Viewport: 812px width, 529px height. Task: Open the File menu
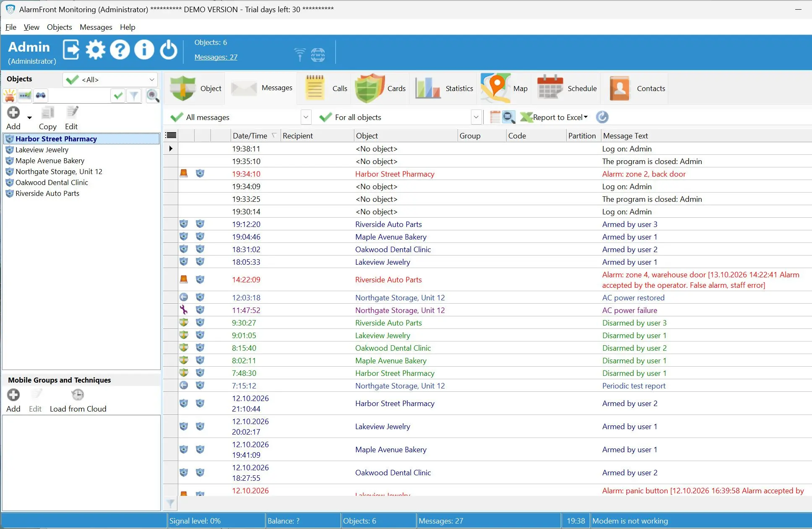coord(11,27)
